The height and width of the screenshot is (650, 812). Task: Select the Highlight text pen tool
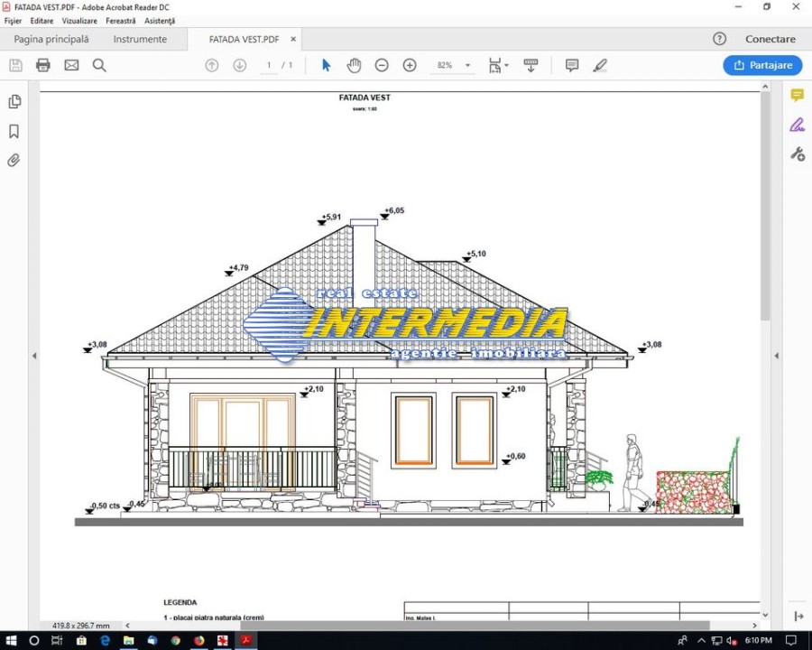pos(600,65)
